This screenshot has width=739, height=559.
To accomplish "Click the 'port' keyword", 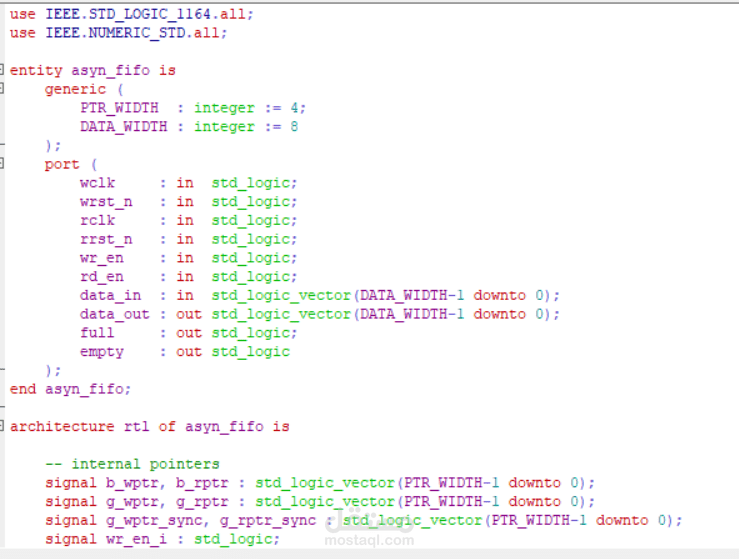I will [x=62, y=164].
